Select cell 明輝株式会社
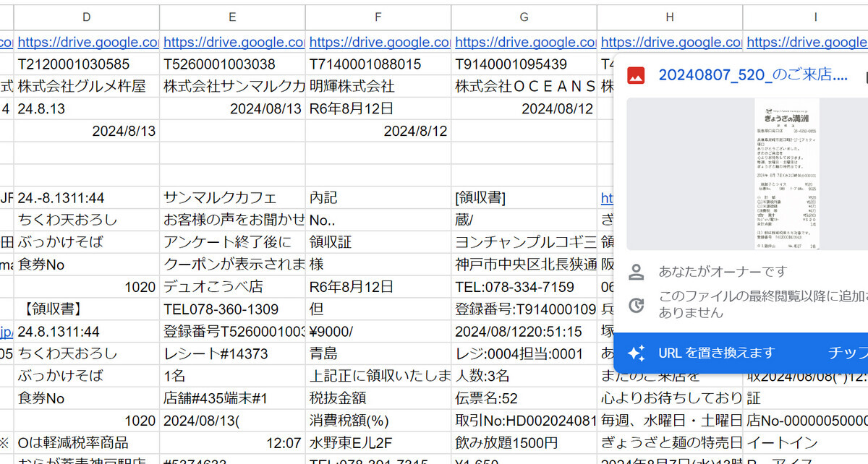 (378, 86)
